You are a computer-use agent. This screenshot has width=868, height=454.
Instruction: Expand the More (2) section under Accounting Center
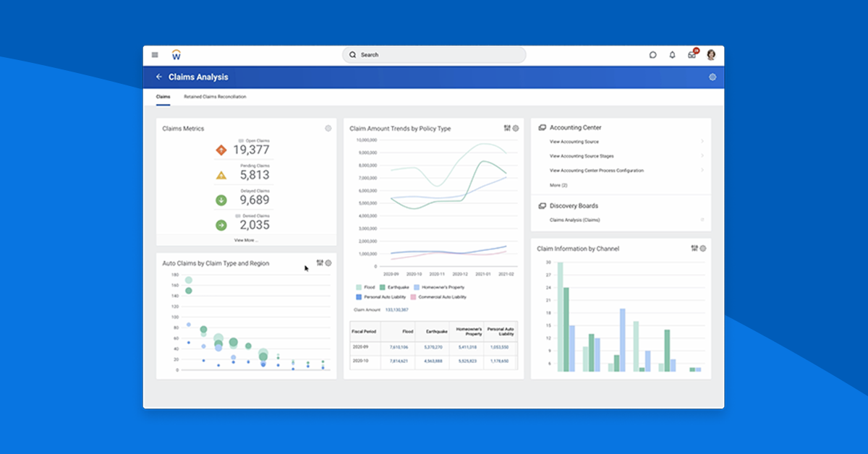pyautogui.click(x=557, y=185)
